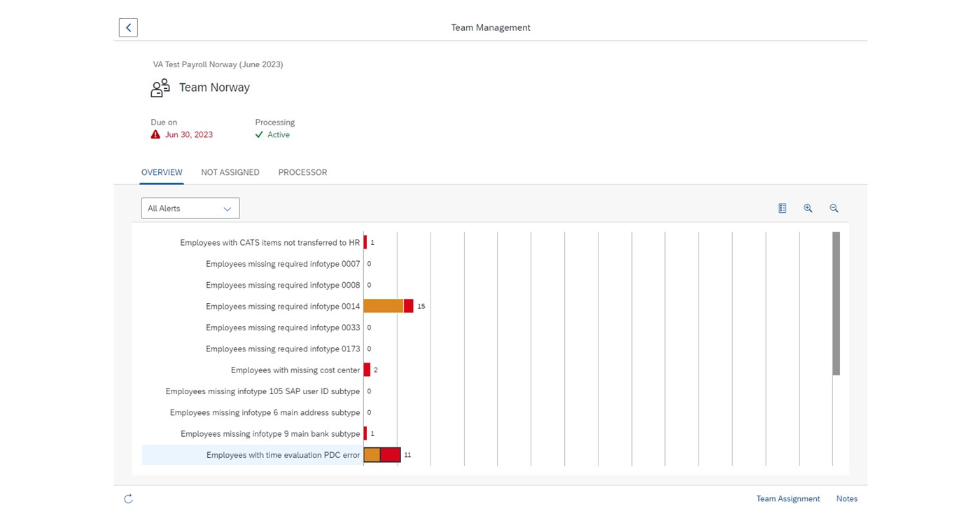This screenshot has width=980, height=525.
Task: Click the green Active checkmark icon
Action: tap(259, 134)
